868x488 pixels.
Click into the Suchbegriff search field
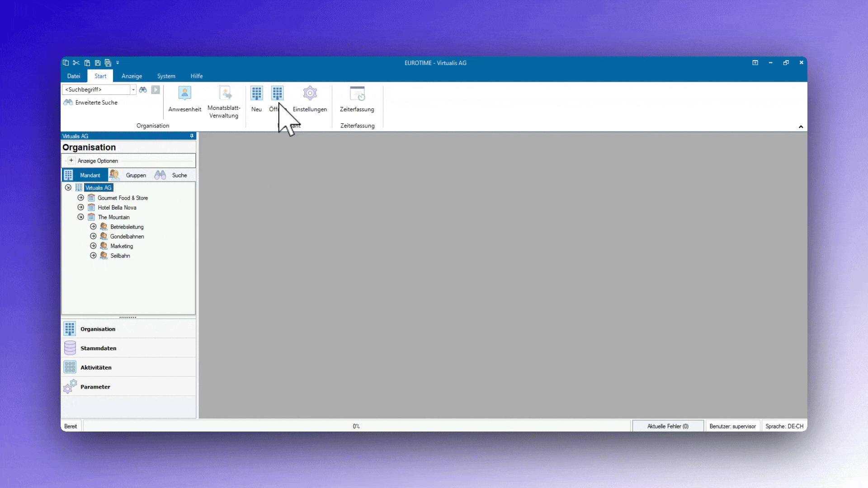click(96, 90)
